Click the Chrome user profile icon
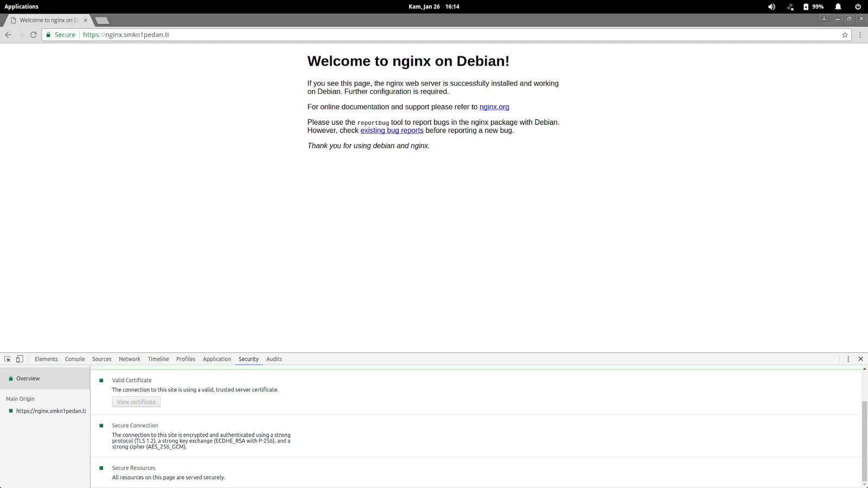 click(x=824, y=18)
